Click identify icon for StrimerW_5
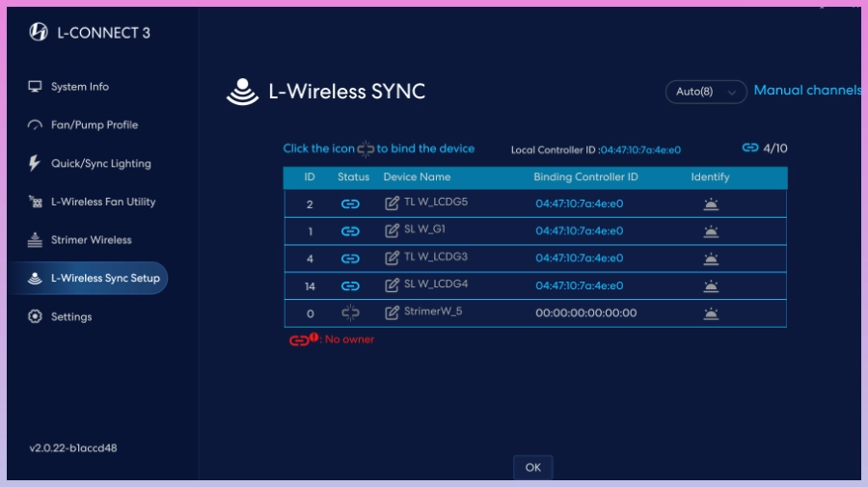This screenshot has height=487, width=868. pyautogui.click(x=711, y=313)
